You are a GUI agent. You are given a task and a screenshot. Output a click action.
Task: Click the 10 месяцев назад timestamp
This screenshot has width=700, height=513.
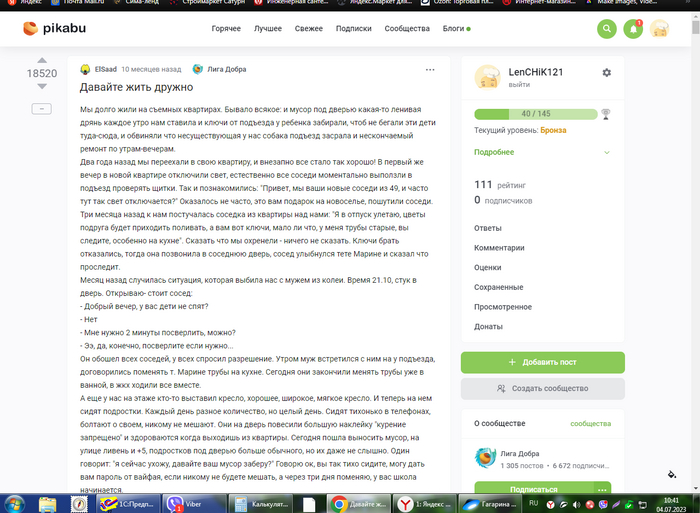[x=151, y=69]
